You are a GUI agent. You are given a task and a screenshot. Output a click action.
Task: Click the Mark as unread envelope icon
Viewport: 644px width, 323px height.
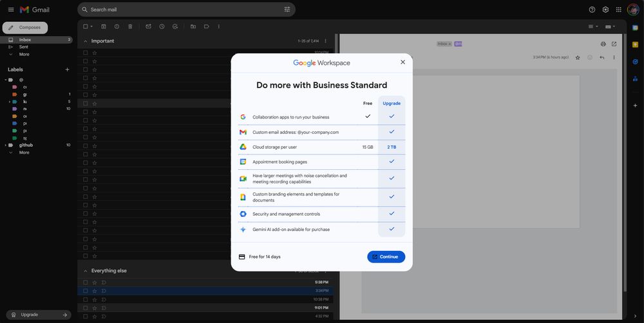pos(148,26)
